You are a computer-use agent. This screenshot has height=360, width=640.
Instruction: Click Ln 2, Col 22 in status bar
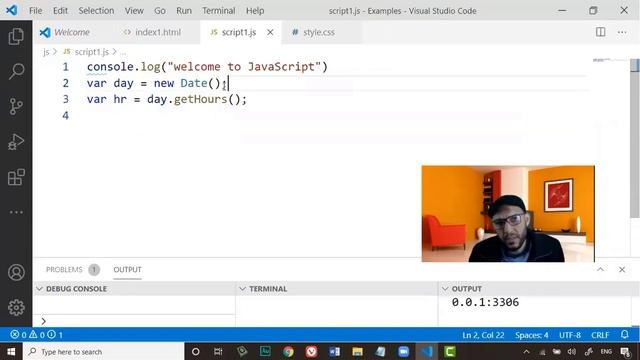click(x=483, y=335)
